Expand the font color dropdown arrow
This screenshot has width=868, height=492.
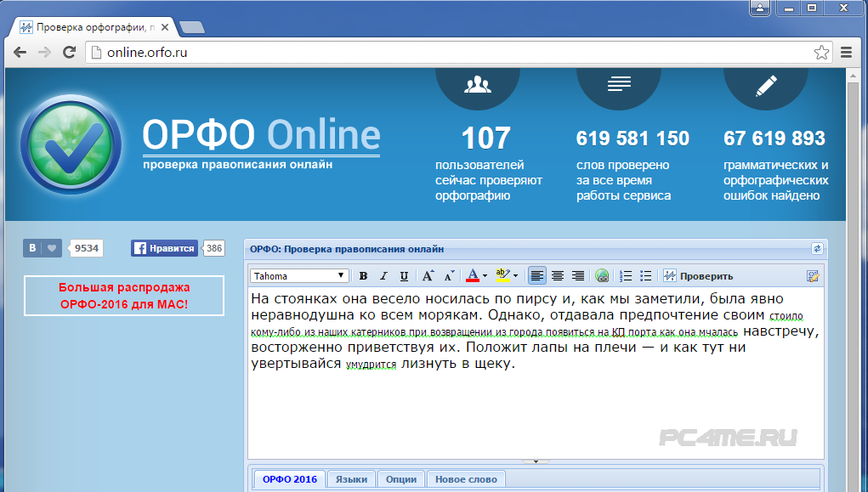[485, 275]
